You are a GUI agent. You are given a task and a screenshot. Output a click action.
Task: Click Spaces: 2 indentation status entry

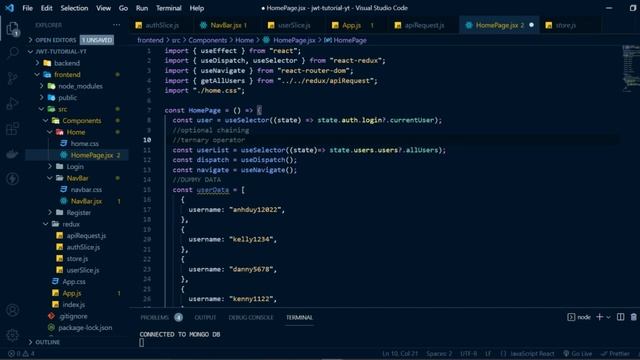pyautogui.click(x=439, y=354)
